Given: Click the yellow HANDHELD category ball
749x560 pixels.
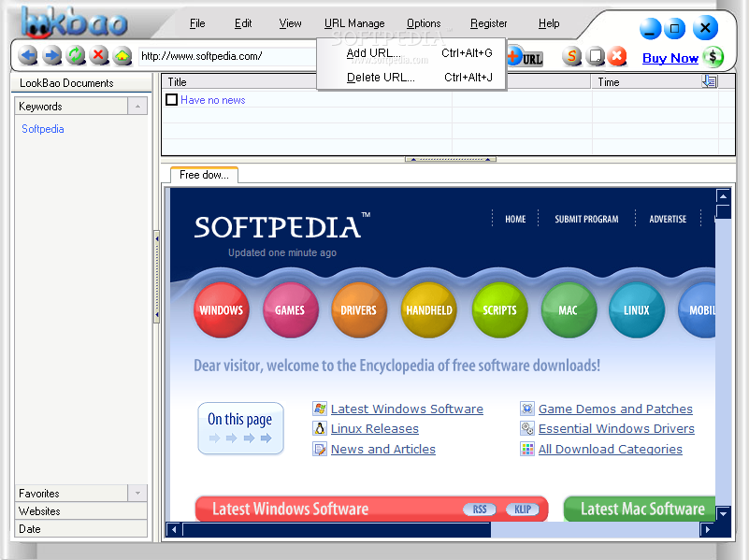Looking at the screenshot, I should pyautogui.click(x=429, y=310).
